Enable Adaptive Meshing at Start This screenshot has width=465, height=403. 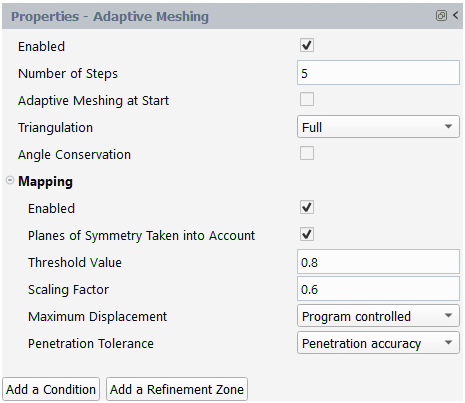[307, 99]
